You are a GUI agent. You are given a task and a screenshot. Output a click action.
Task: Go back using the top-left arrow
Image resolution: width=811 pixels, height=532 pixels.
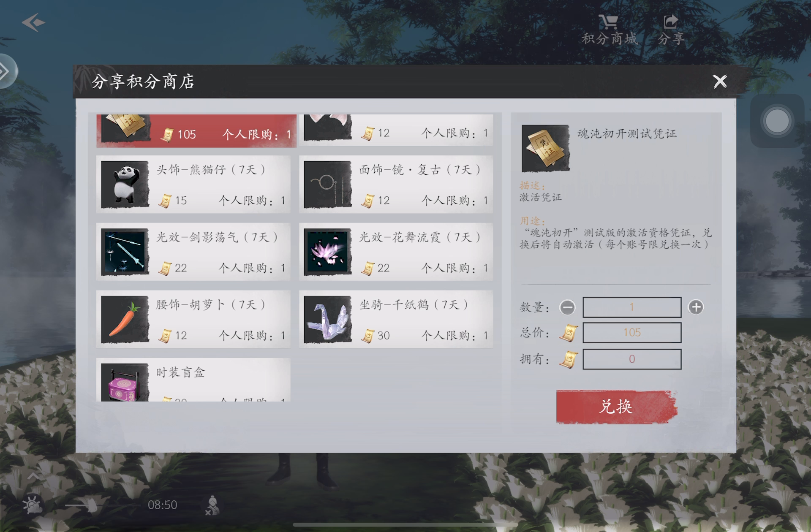(33, 22)
